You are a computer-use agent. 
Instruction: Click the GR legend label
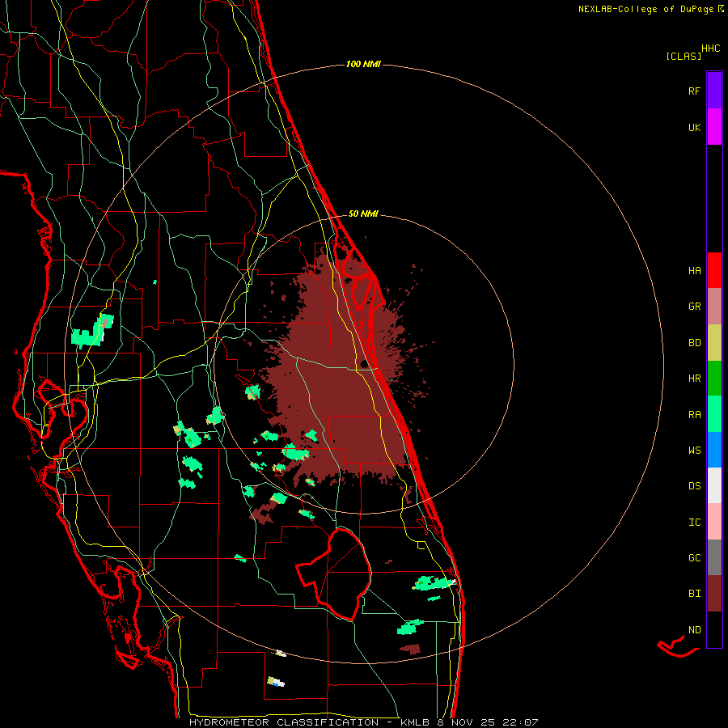point(694,307)
